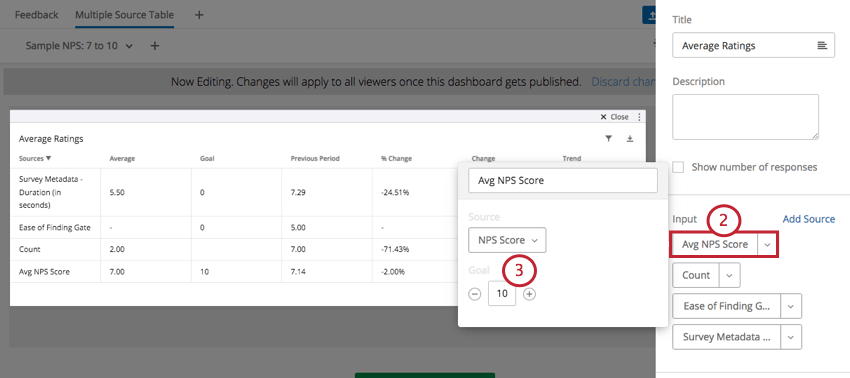Click the goal value field showing 10

502,294
